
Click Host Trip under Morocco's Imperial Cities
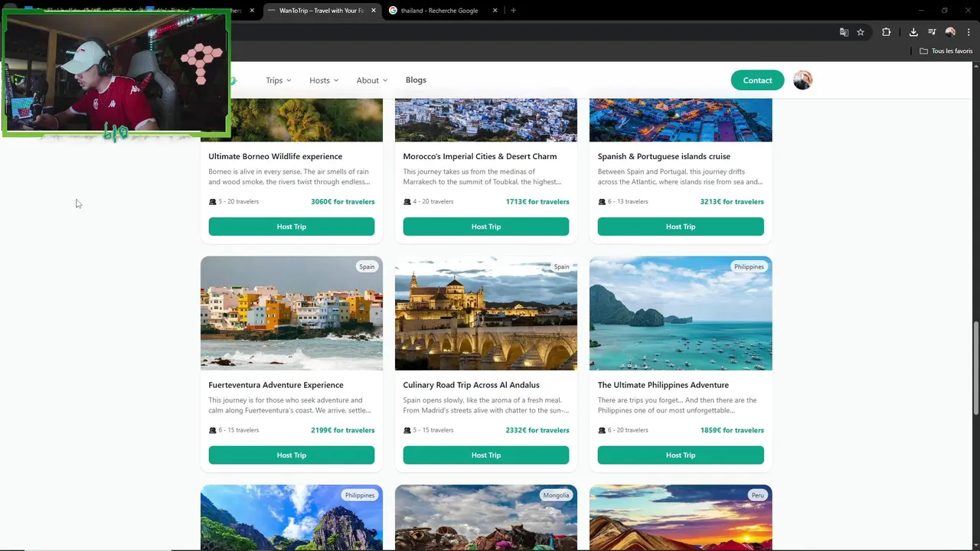coord(486,227)
